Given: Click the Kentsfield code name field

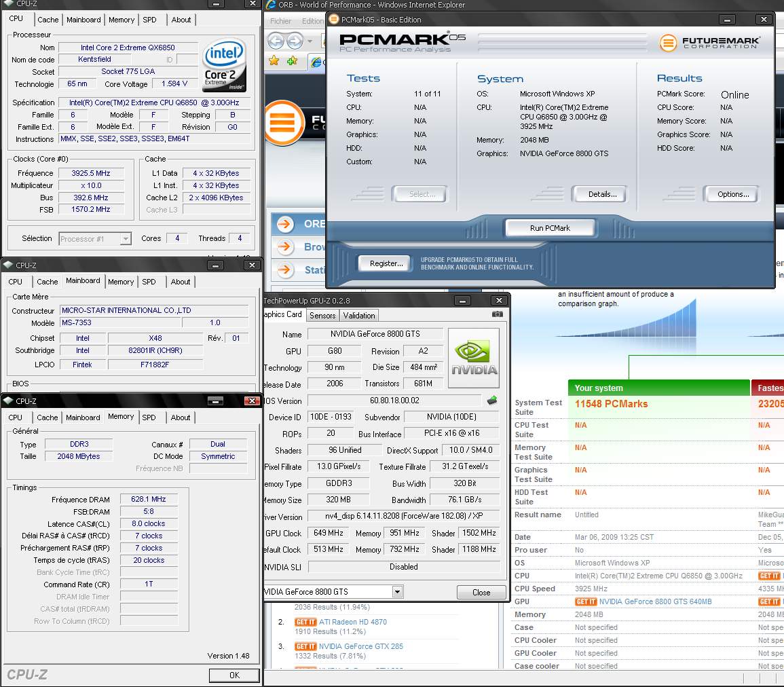Looking at the screenshot, I should click(x=94, y=59).
